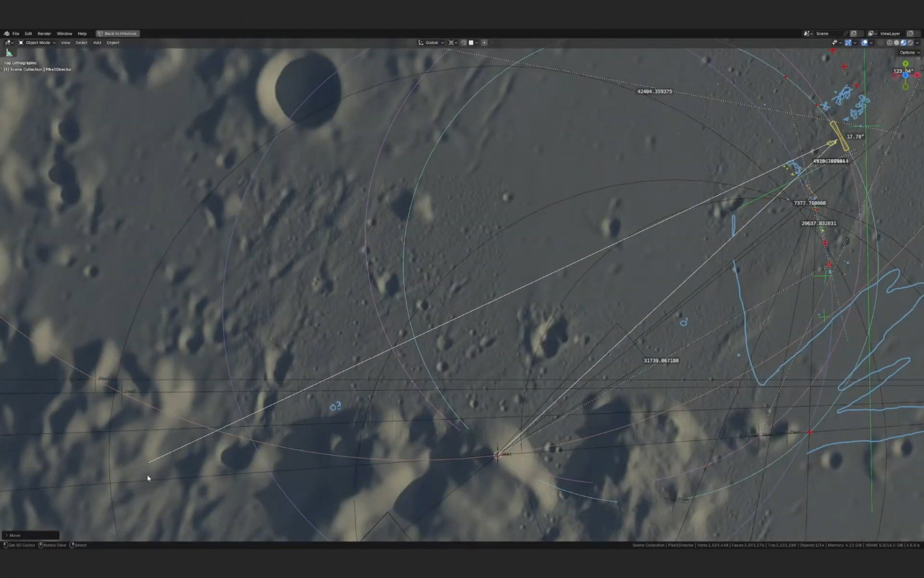Image resolution: width=924 pixels, height=578 pixels.
Task: Open the editor type selector
Action: click(x=9, y=43)
